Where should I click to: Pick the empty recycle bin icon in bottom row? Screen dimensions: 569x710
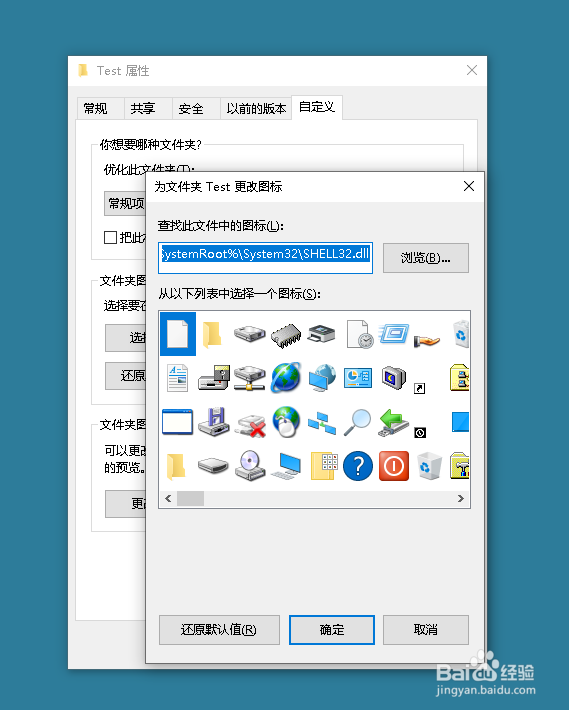[429, 465]
